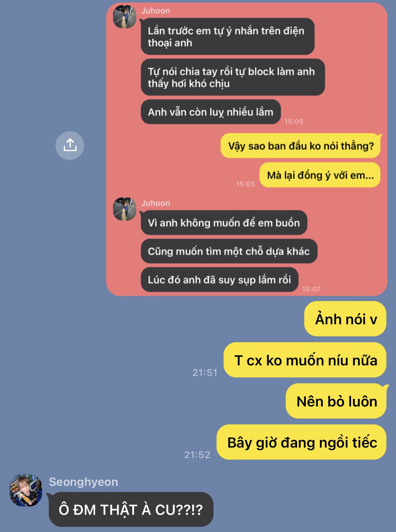Tap the 'Vậy sao ban đầu ko nói thẳng?' bubble

click(x=301, y=146)
